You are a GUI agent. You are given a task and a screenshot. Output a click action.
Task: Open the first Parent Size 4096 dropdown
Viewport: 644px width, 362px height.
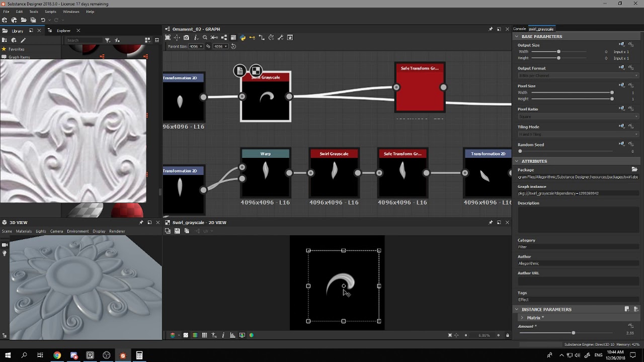click(x=195, y=46)
